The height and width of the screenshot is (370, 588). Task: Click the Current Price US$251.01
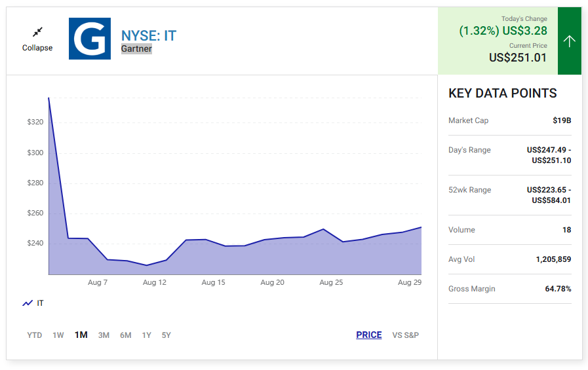click(518, 58)
